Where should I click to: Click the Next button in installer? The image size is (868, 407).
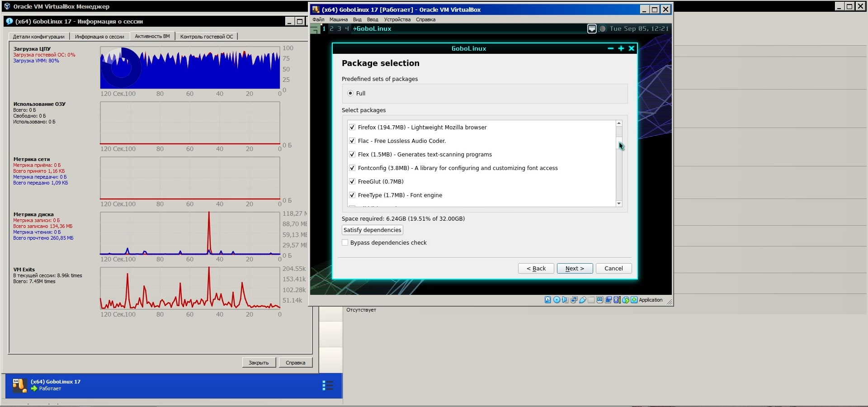click(x=574, y=269)
